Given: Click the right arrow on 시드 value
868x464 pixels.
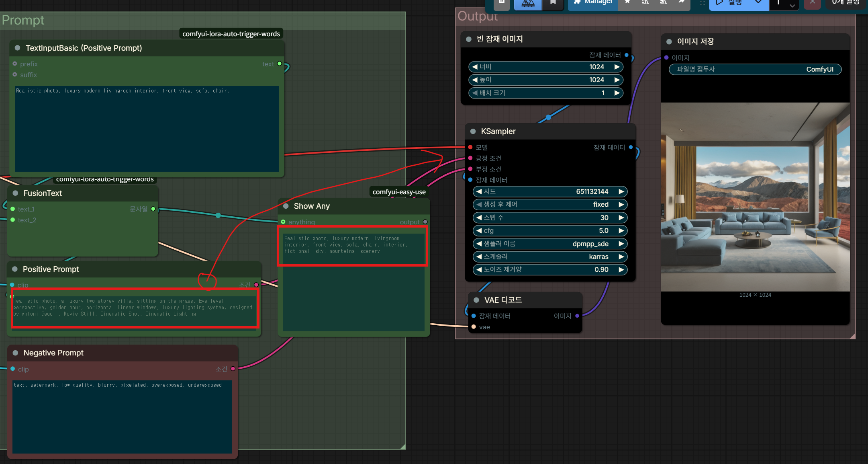Looking at the screenshot, I should 621,191.
